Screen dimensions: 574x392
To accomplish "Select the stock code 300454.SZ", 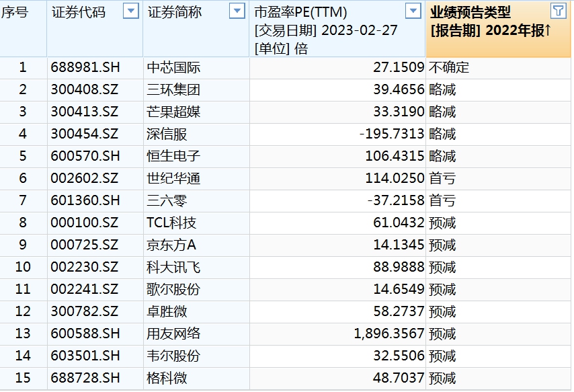I will pos(85,134).
